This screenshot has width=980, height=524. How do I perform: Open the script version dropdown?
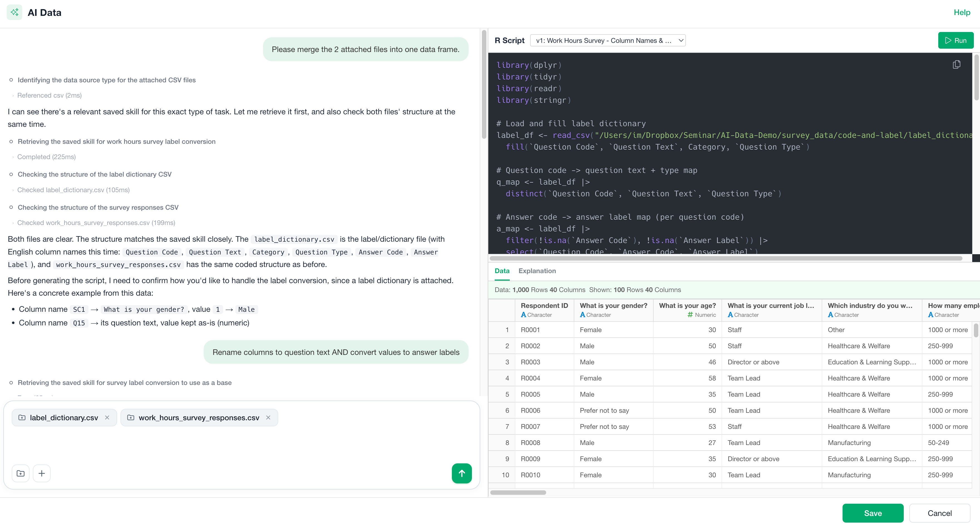607,40
